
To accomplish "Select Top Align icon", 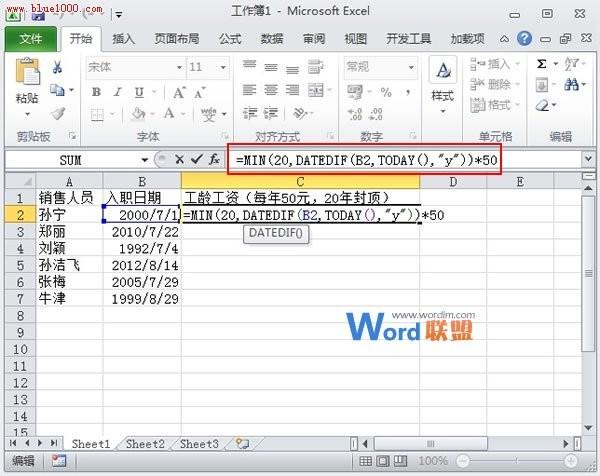I will tap(249, 65).
